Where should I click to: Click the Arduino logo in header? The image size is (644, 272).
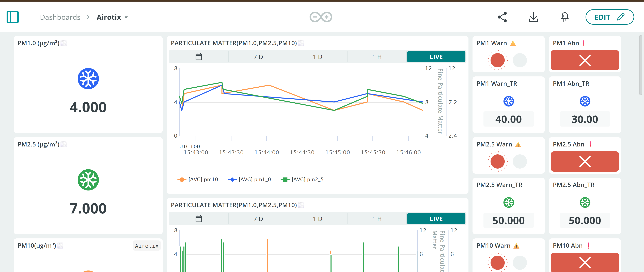(x=321, y=17)
